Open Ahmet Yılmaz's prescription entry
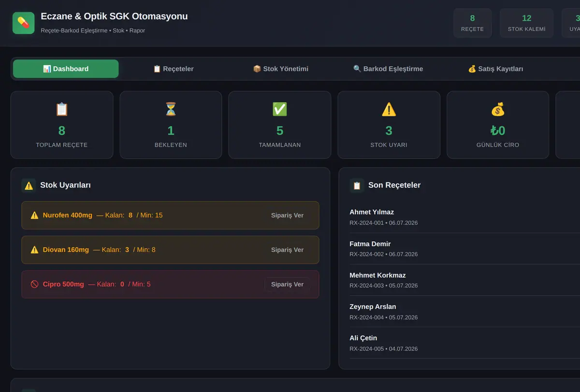 [464, 217]
